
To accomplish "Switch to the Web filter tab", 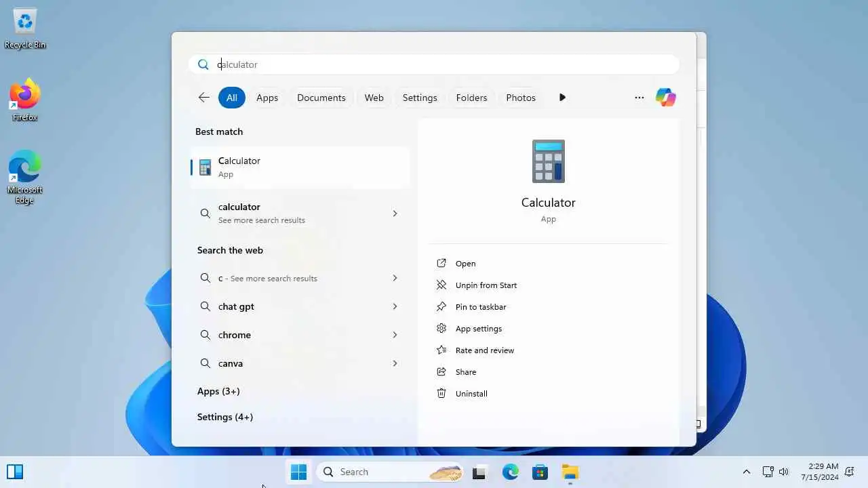I will (374, 98).
